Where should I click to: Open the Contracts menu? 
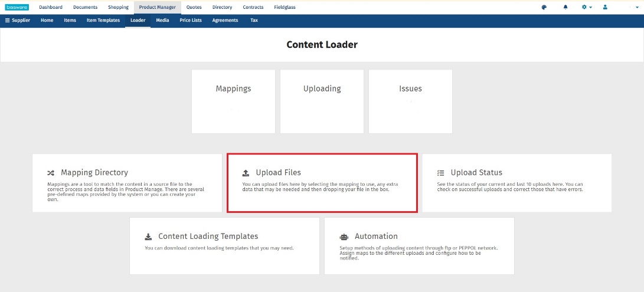[253, 7]
